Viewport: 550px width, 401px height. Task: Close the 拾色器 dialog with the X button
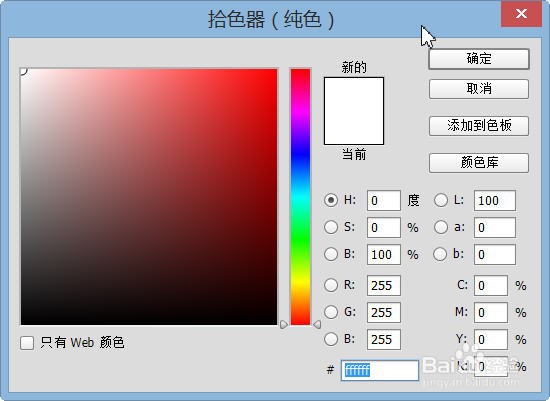coord(521,14)
